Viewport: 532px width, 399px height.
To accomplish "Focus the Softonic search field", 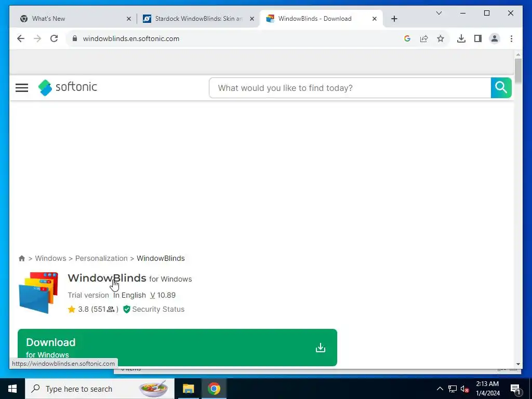I will pyautogui.click(x=350, y=88).
